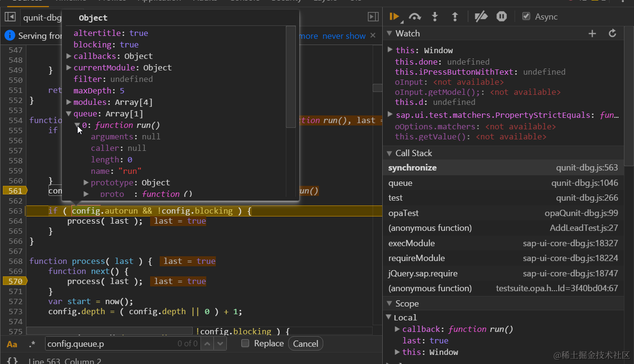This screenshot has width=634, height=364.
Task: Toggle the Async checkbox
Action: 527,16
